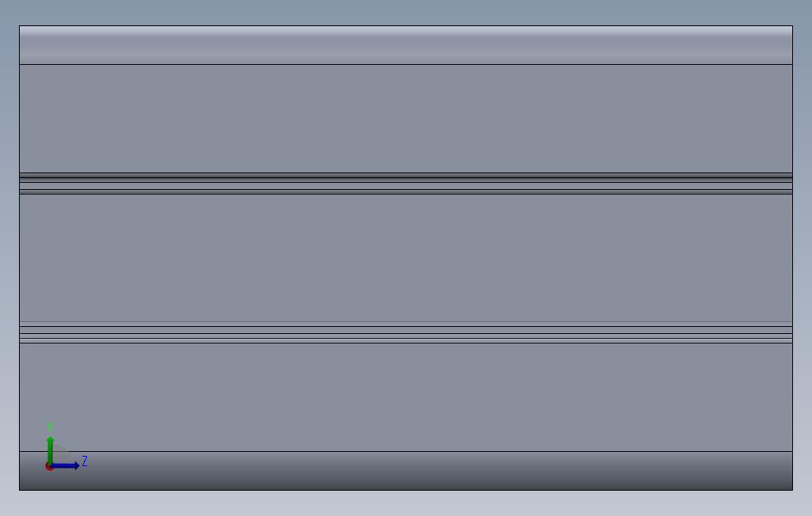Select the right vertical edge of the model

(x=793, y=258)
